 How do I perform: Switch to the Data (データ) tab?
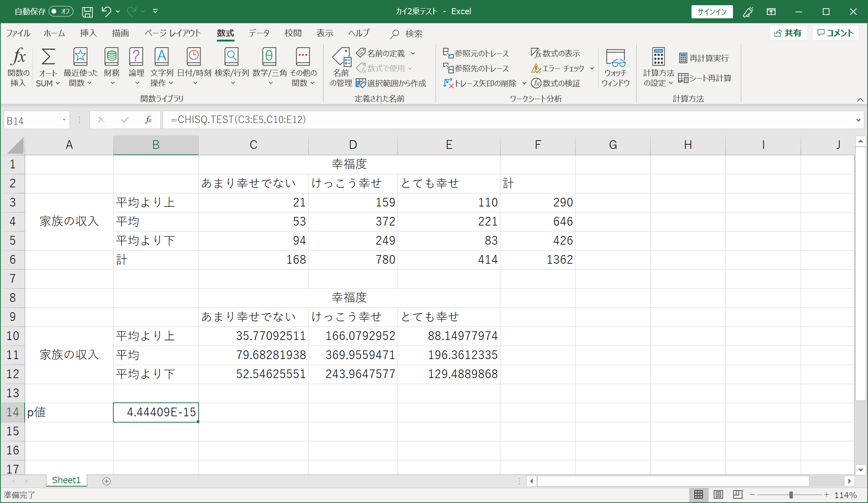[259, 33]
